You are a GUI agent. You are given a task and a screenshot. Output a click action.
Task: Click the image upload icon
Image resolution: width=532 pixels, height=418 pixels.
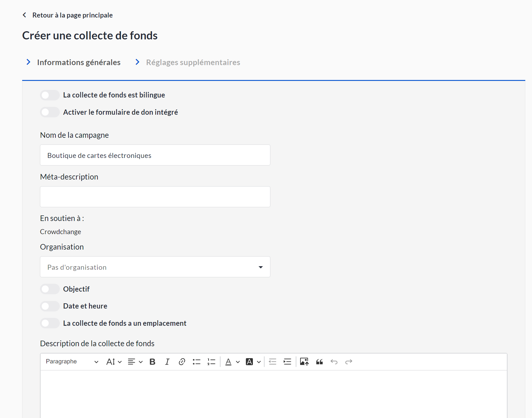click(x=304, y=362)
